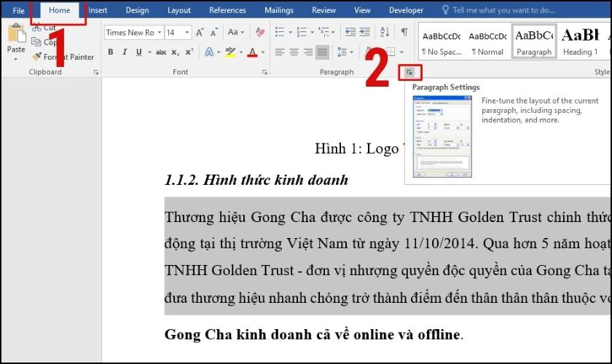Switch to the Layout tab

178,10
